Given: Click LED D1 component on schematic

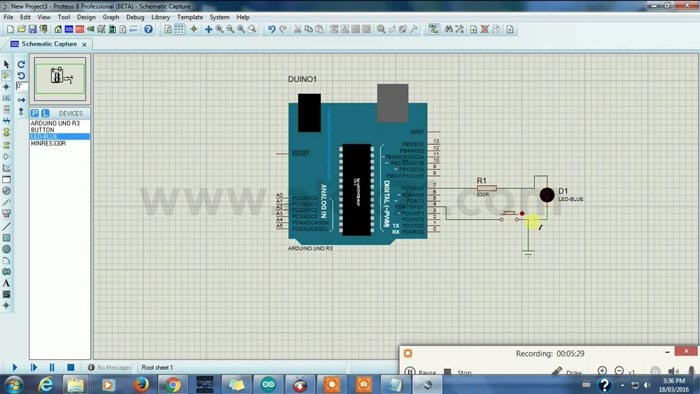Looking at the screenshot, I should [x=547, y=195].
